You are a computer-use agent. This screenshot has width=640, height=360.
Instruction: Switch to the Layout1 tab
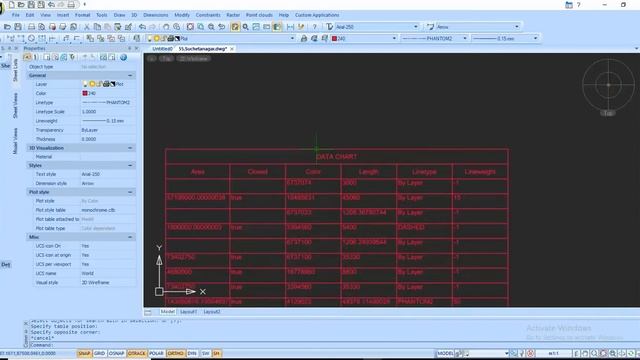click(x=188, y=312)
